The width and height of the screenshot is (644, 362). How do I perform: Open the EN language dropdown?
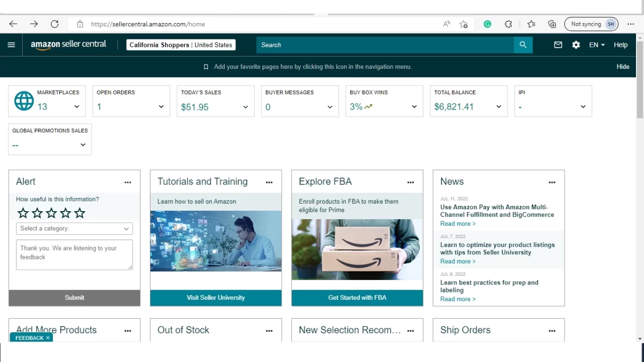click(596, 45)
